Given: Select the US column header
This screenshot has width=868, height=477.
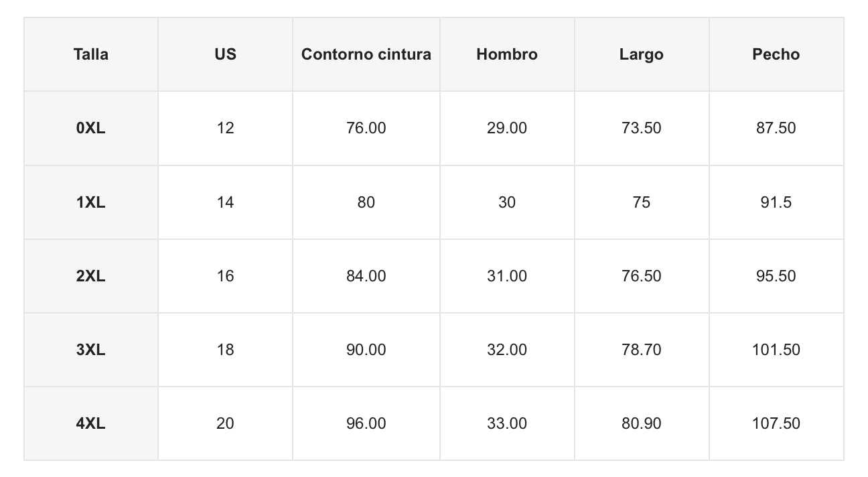Looking at the screenshot, I should click(225, 54).
